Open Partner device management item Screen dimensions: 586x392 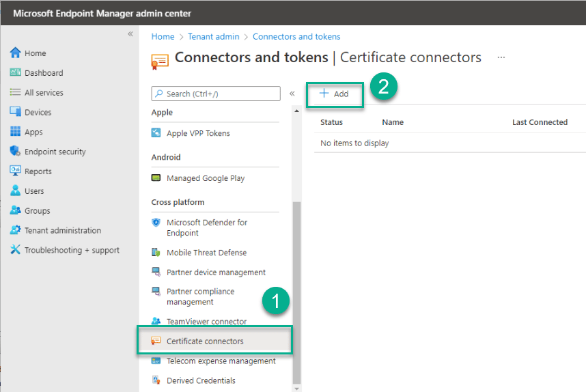215,272
